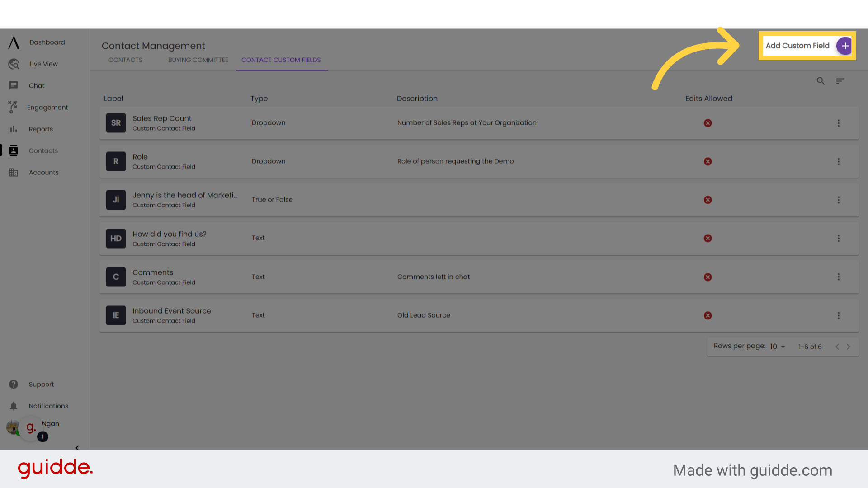Click Edits Allowed status for Role
The image size is (868, 488).
click(708, 162)
